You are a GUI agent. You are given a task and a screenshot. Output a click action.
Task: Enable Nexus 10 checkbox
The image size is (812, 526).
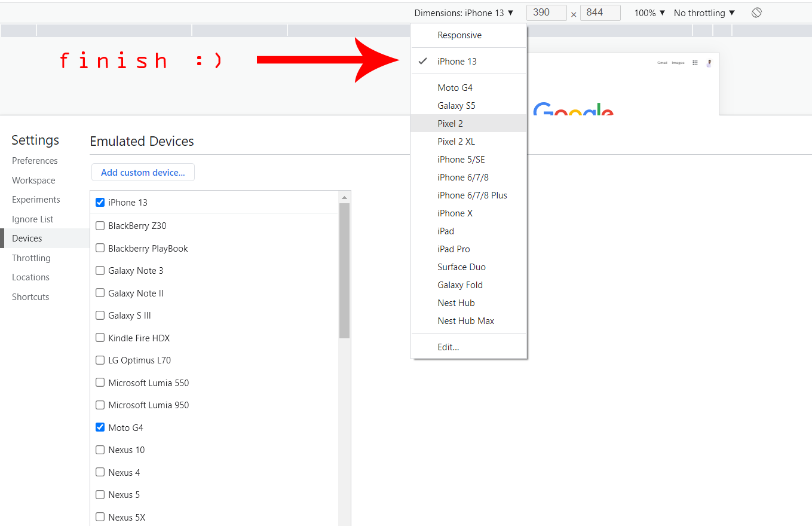pos(100,449)
